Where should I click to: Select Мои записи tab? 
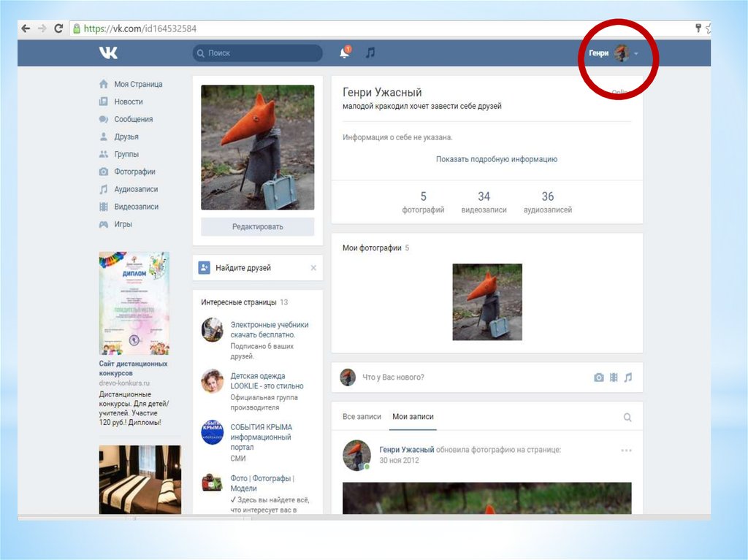(413, 417)
